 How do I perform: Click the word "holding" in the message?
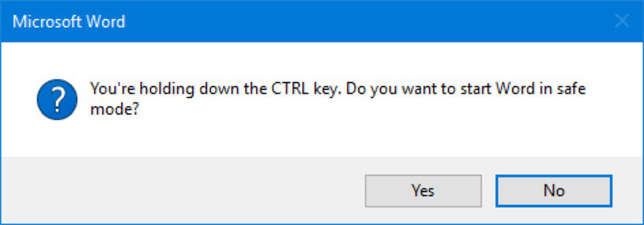click(167, 89)
